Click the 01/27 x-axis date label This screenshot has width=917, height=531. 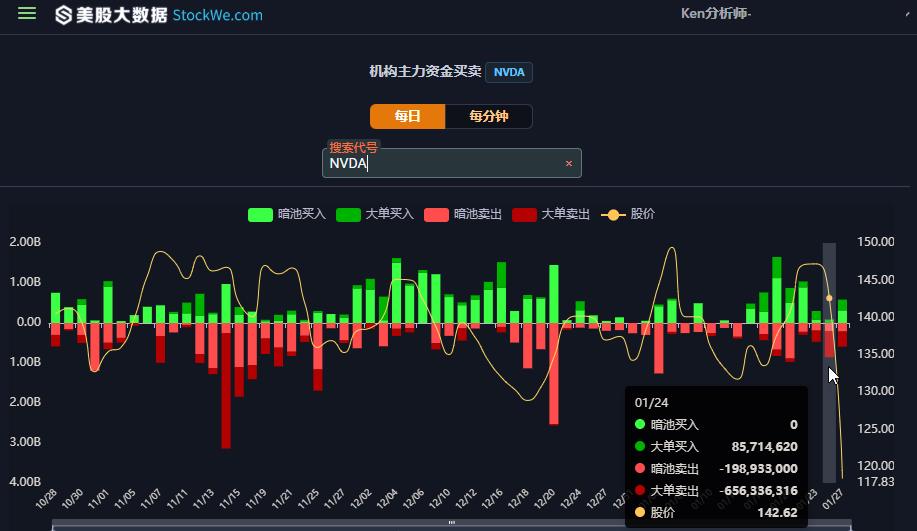(x=832, y=499)
